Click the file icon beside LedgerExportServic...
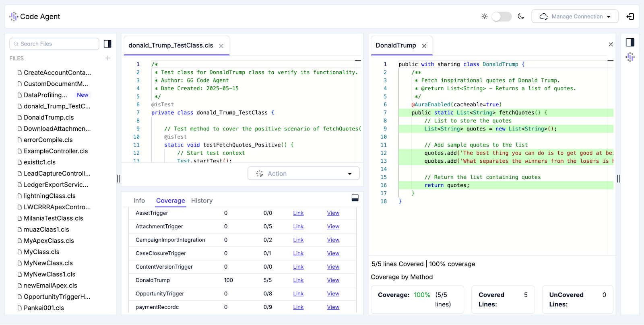The height and width of the screenshot is (325, 644). [x=20, y=185]
